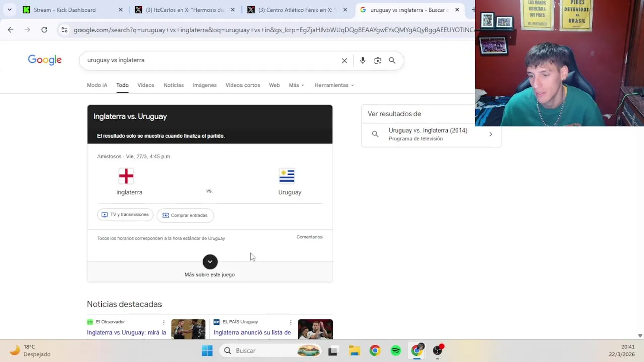Image resolution: width=644 pixels, height=362 pixels.
Task: Close the ItzCarlos en X tab
Action: pos(232,10)
